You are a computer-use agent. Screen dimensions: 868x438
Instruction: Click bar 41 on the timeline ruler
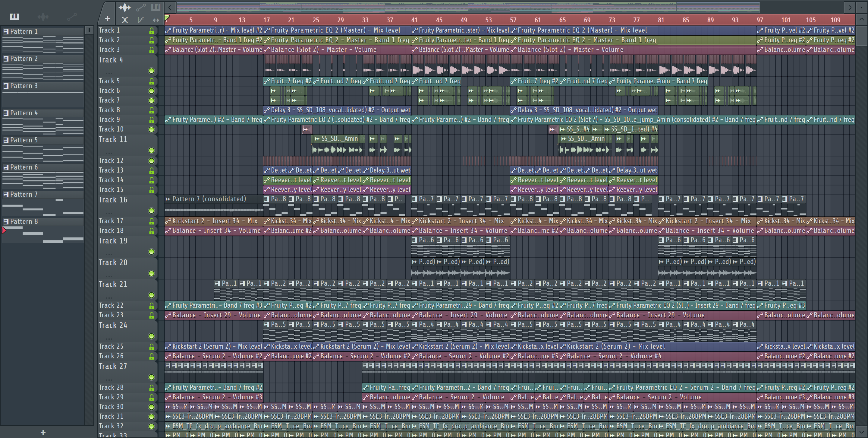click(x=414, y=20)
